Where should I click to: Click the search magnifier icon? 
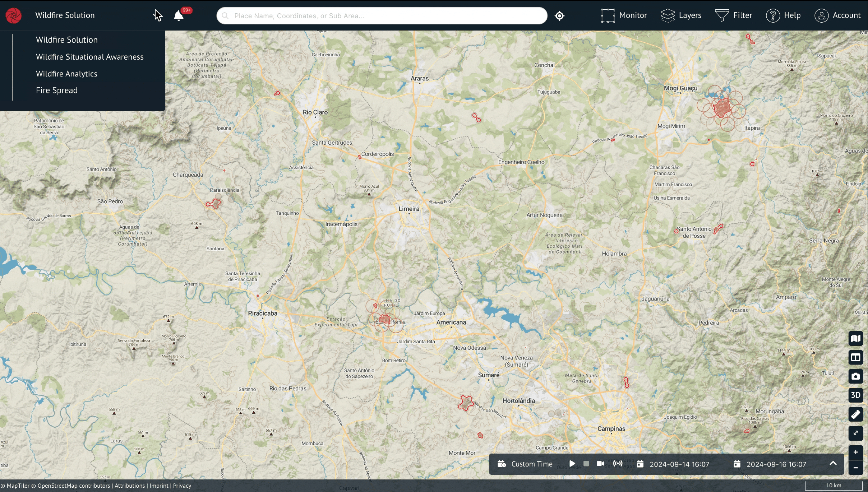(225, 16)
